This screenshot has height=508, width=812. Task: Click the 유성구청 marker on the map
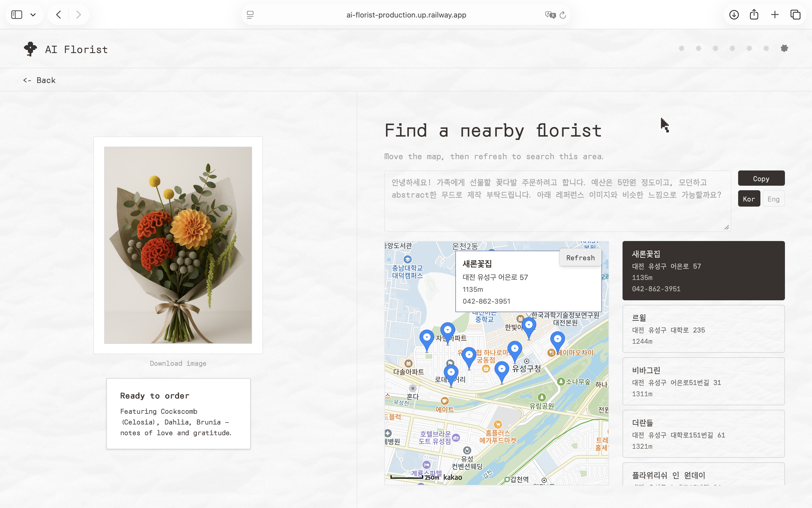(526, 362)
